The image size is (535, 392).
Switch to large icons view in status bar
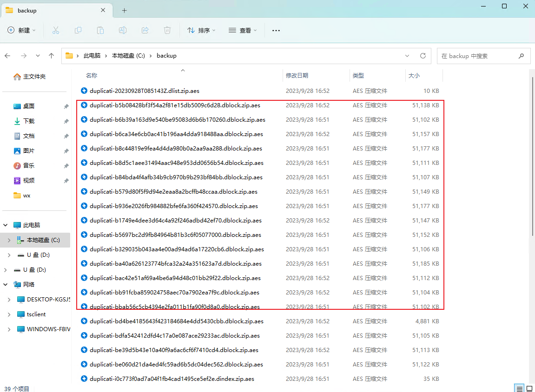[x=529, y=389]
